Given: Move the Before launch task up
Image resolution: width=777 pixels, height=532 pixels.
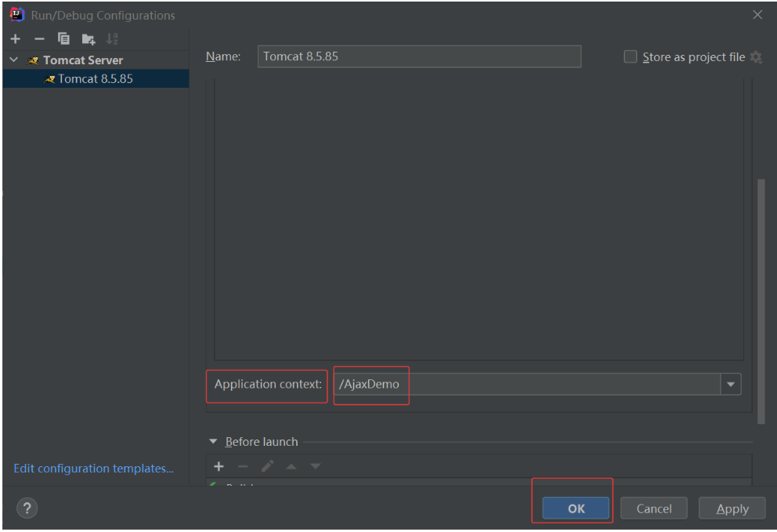Looking at the screenshot, I should (x=291, y=466).
